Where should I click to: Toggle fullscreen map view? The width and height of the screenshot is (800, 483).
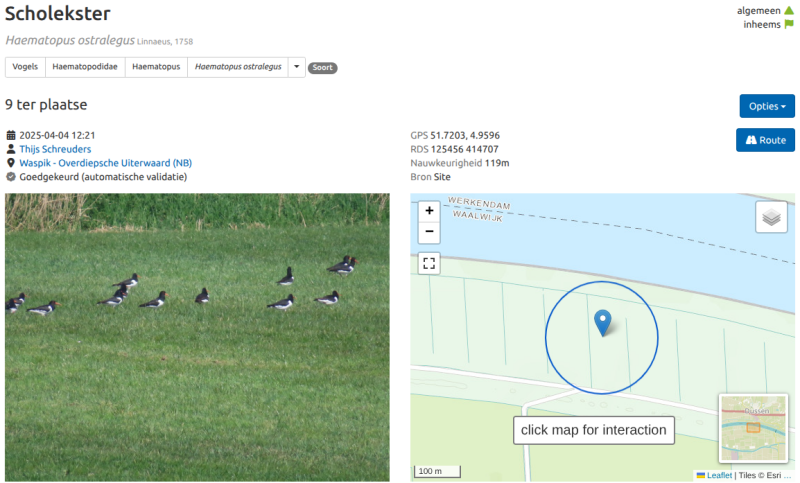pos(429,263)
